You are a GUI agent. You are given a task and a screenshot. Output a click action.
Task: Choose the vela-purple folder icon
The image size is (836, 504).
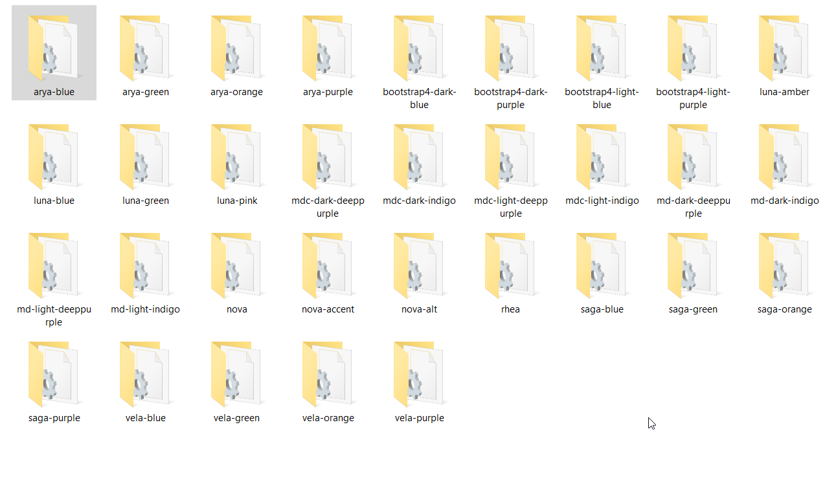418,373
